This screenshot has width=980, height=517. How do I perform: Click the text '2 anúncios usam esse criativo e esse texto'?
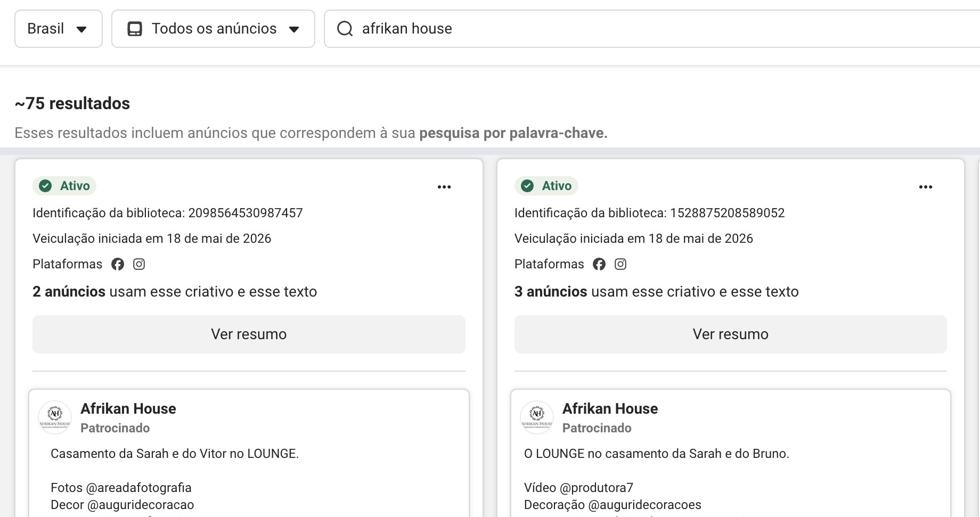[x=175, y=292]
